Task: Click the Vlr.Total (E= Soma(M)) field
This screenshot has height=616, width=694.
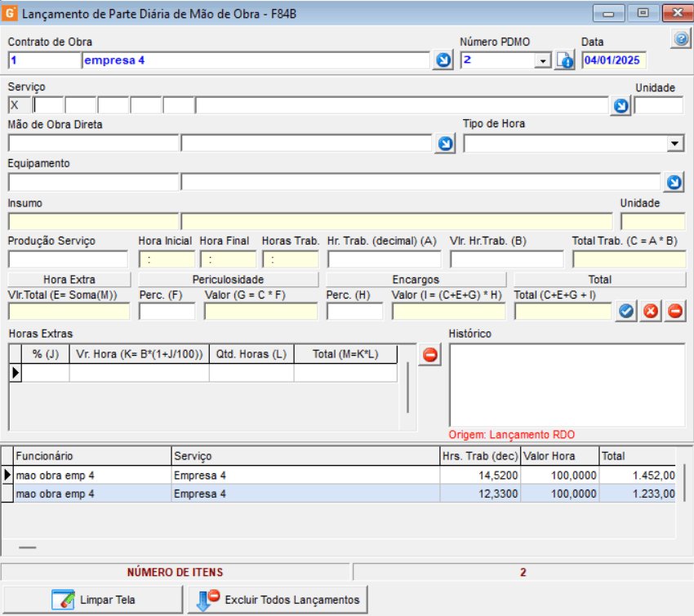Action: (69, 312)
